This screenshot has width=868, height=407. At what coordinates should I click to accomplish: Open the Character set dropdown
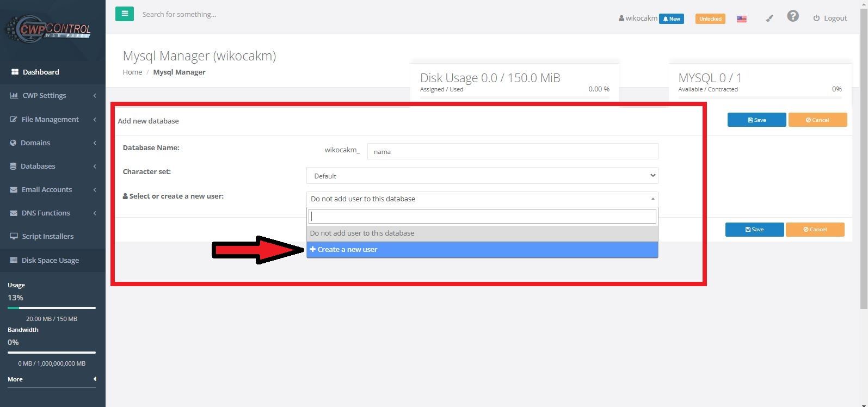(482, 176)
